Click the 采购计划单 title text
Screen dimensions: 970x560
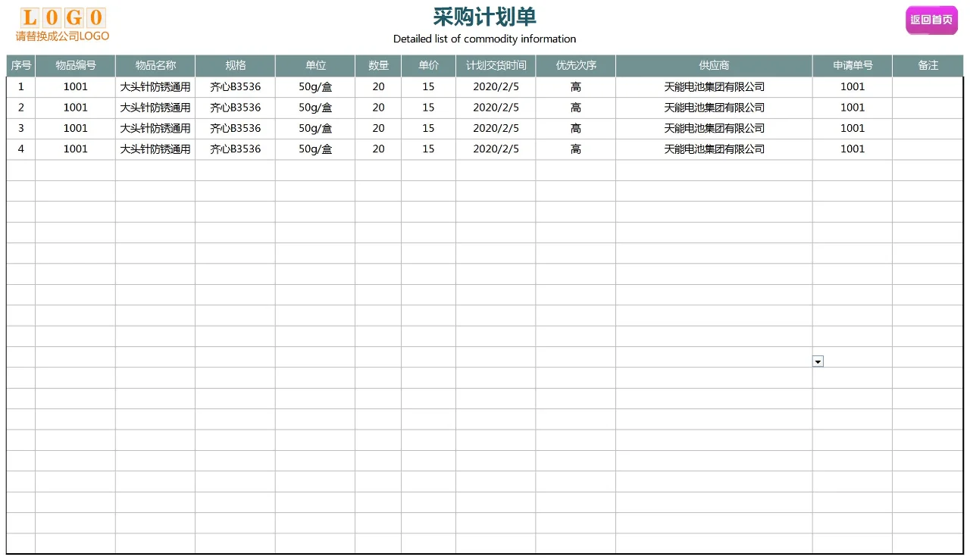485,17
